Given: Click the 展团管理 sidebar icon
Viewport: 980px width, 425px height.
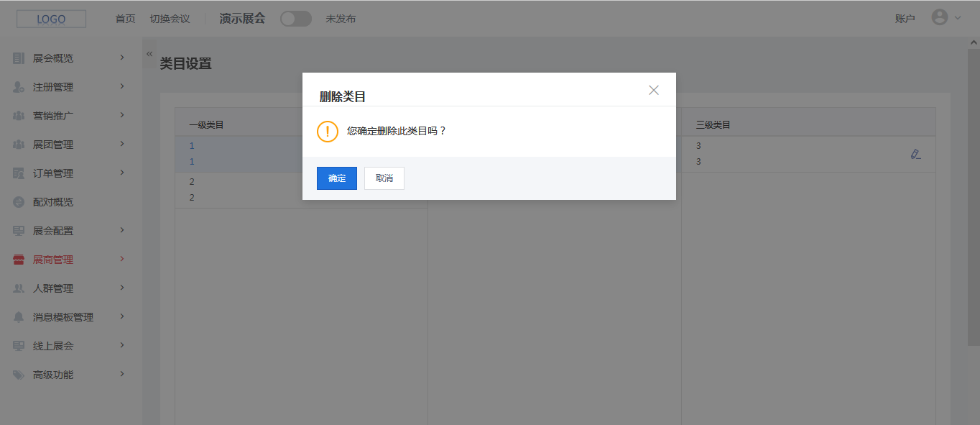Looking at the screenshot, I should [x=19, y=145].
